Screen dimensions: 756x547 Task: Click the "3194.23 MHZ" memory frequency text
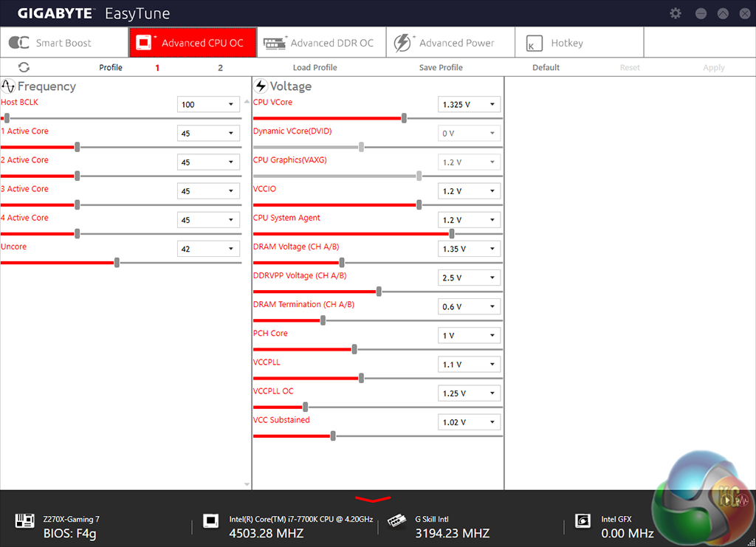453,534
